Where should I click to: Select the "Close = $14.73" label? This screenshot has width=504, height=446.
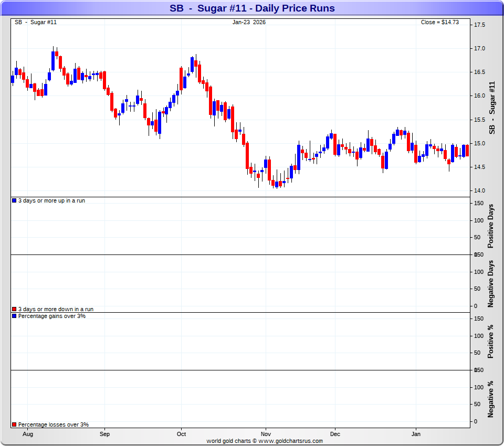point(440,22)
